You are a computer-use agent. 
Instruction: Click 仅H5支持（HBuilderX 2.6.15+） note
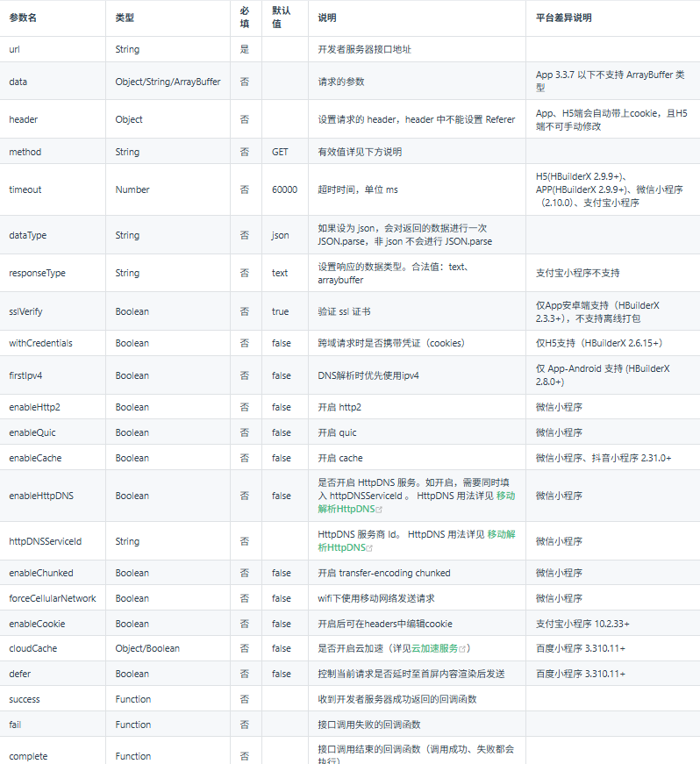(599, 343)
